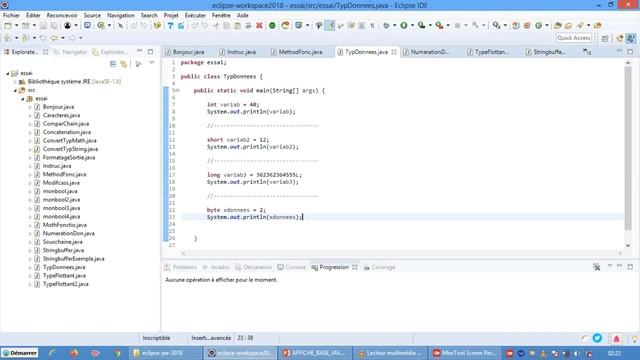This screenshot has height=360, width=640.
Task: Click the editor horizontal scrollbar
Action: coord(402,253)
